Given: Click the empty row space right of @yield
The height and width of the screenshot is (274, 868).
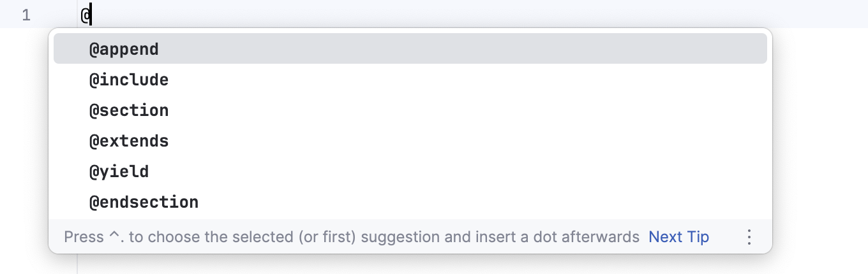Looking at the screenshot, I should (447, 171).
